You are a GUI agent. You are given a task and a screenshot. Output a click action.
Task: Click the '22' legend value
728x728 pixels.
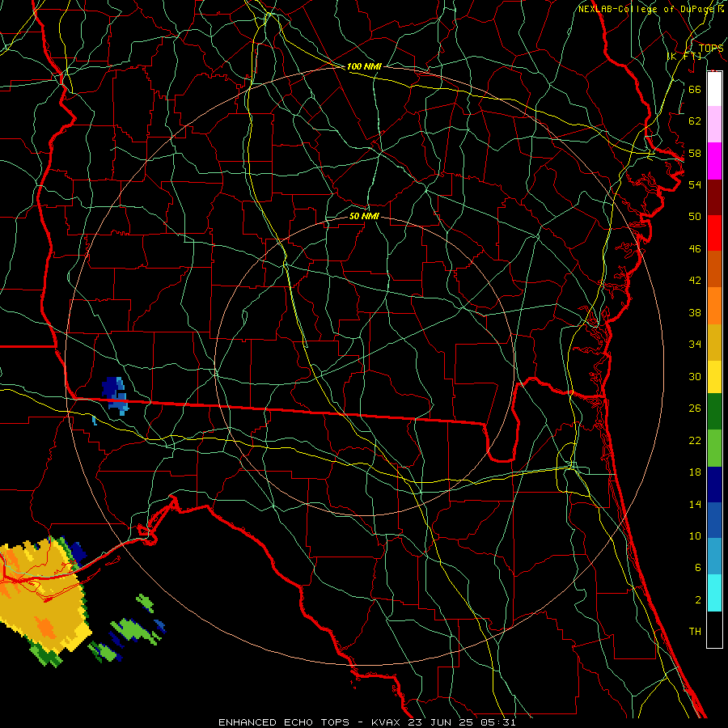695,440
